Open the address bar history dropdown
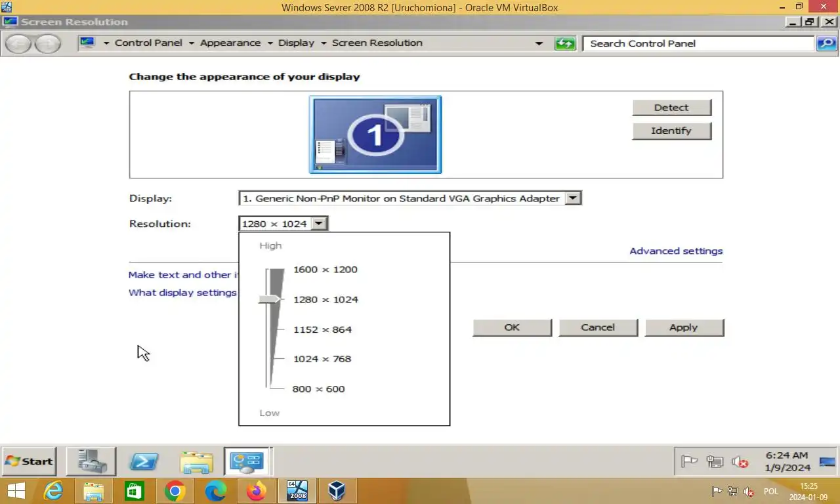 [539, 43]
